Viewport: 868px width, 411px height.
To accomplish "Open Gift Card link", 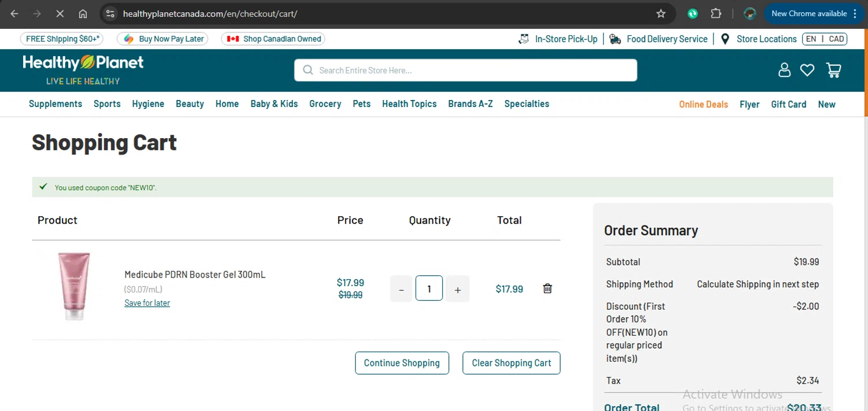I will pos(789,105).
